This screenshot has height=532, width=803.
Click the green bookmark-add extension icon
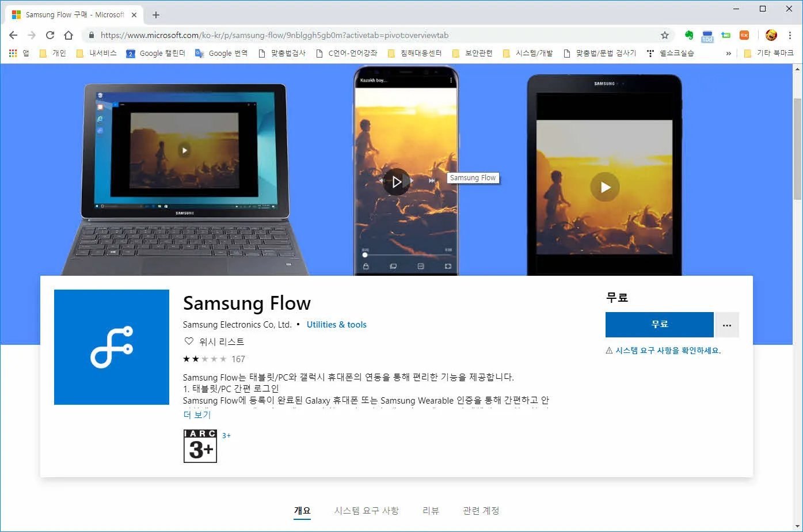point(726,35)
